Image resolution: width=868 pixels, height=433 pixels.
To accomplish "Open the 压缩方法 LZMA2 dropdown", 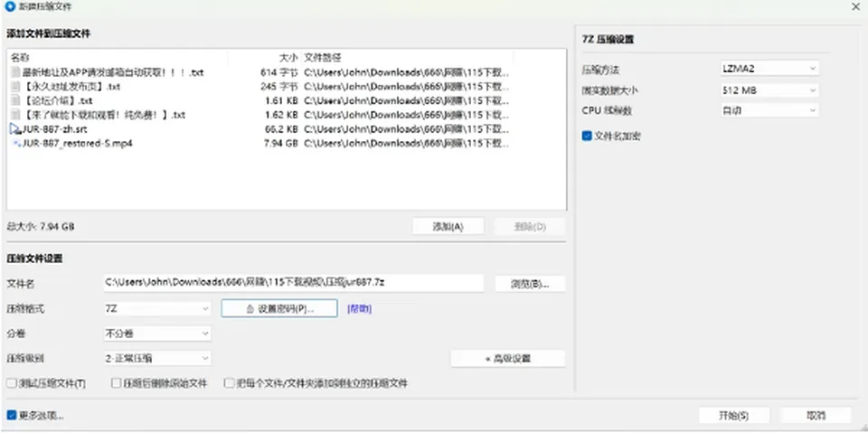I will [769, 69].
